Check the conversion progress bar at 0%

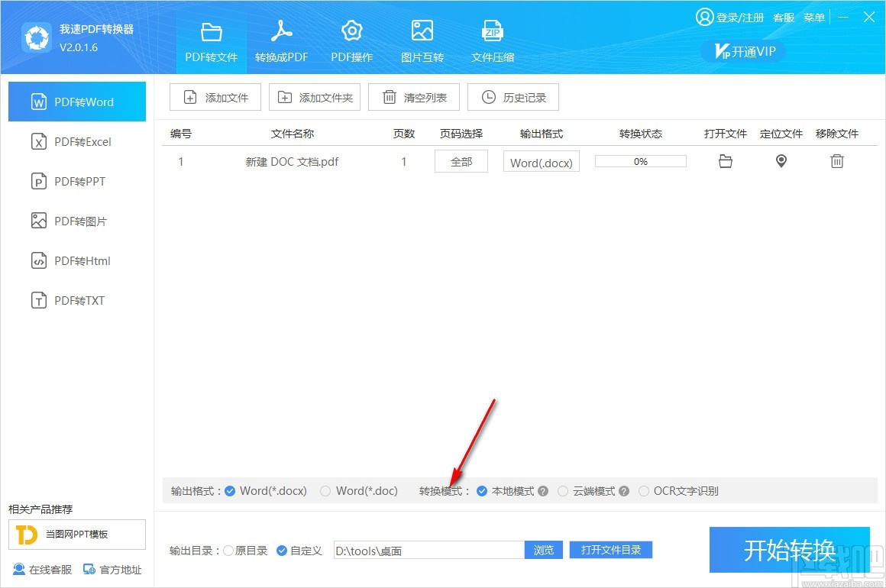(640, 161)
